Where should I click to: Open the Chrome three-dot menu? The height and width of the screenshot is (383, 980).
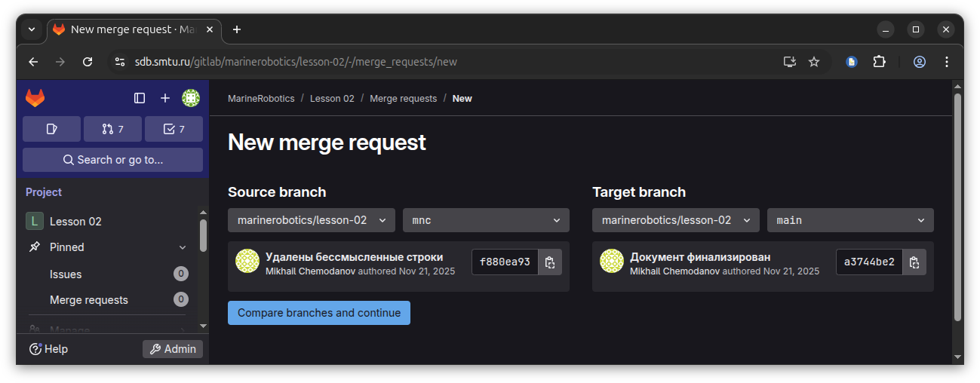point(947,62)
